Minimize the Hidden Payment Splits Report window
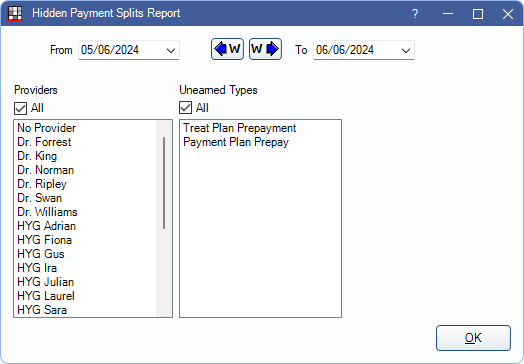 pyautogui.click(x=448, y=14)
